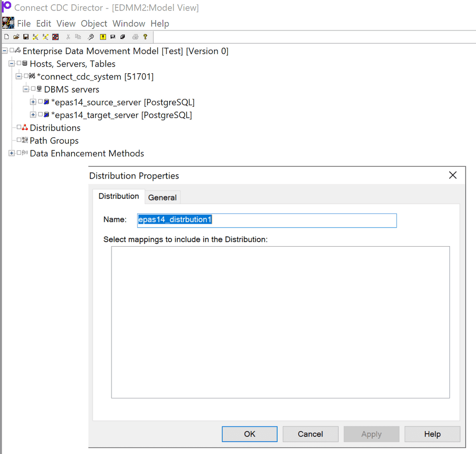
Task: Open the Object menu
Action: (x=94, y=24)
